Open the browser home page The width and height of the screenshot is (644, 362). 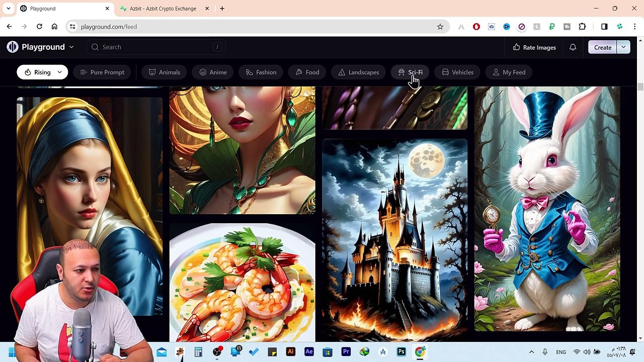click(54, 27)
